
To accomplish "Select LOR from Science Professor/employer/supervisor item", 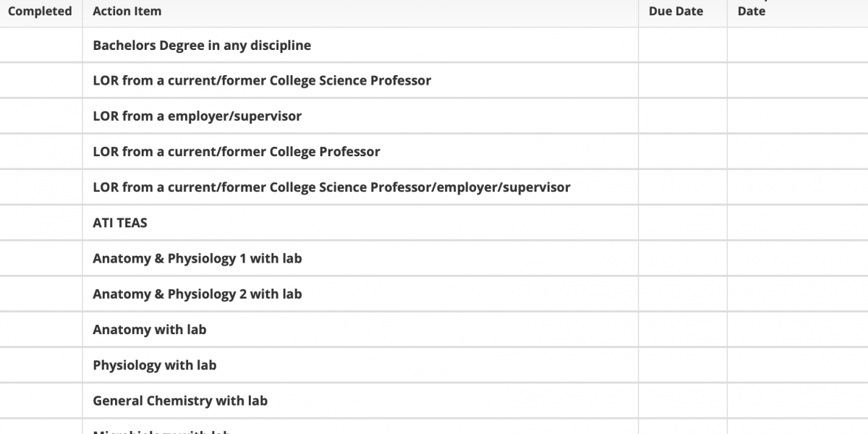I will 331,187.
